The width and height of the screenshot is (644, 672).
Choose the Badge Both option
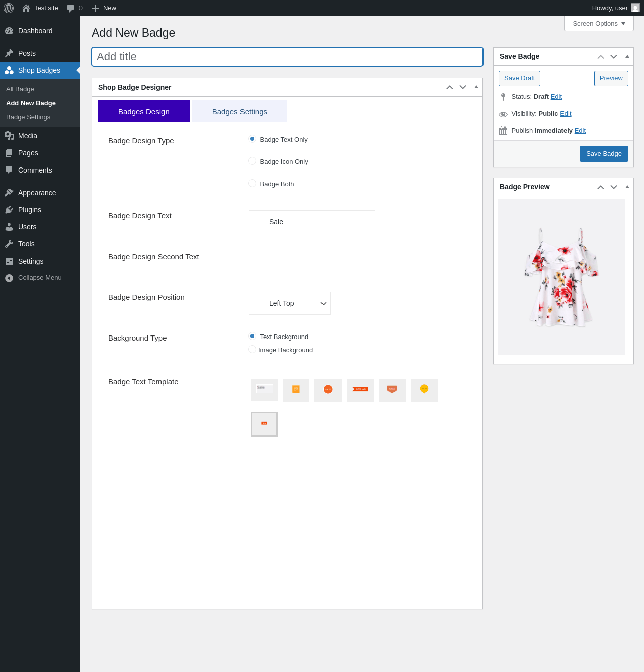tap(252, 183)
